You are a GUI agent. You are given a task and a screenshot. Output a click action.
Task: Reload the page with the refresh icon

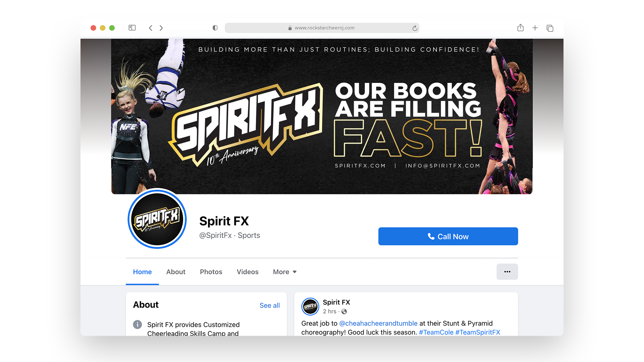(x=415, y=28)
